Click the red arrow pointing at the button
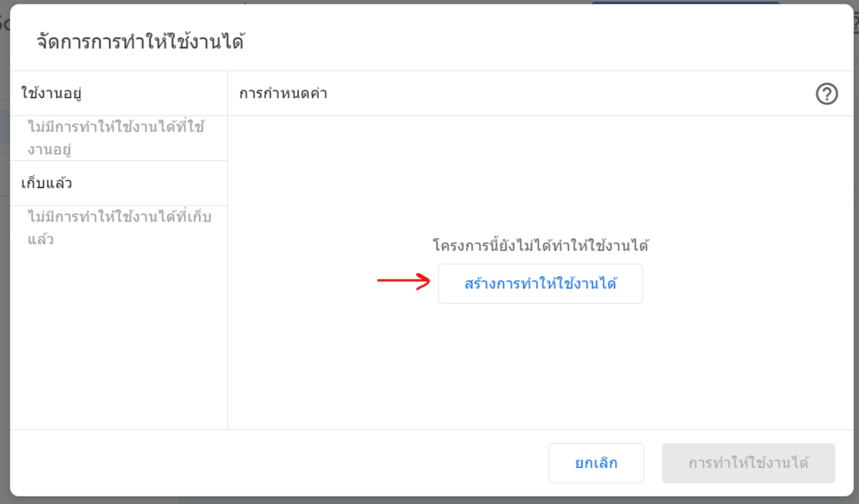The height and width of the screenshot is (504, 859). [x=403, y=282]
